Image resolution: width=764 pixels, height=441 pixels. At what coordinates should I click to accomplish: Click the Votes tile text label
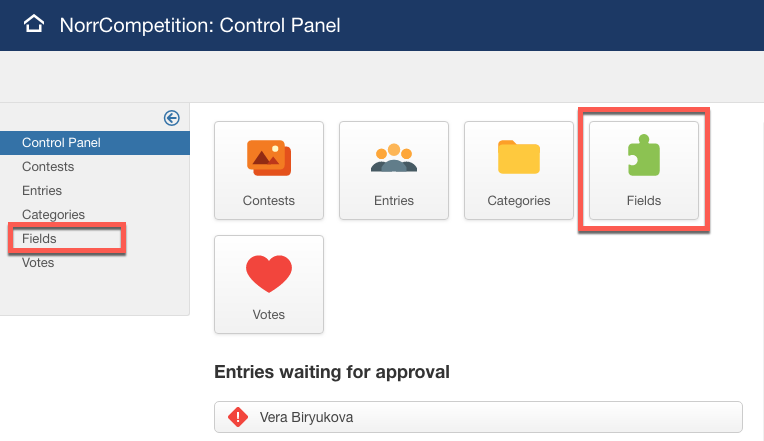268,315
